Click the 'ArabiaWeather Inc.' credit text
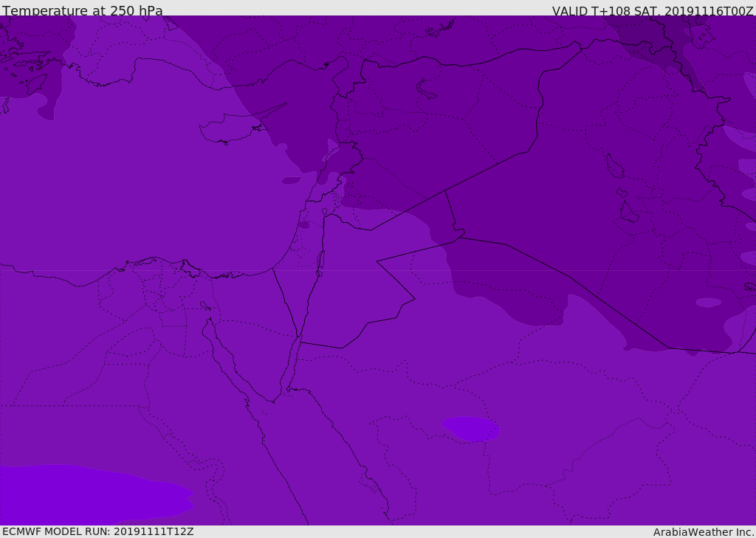Viewport: 756px width, 538px height. (x=703, y=532)
